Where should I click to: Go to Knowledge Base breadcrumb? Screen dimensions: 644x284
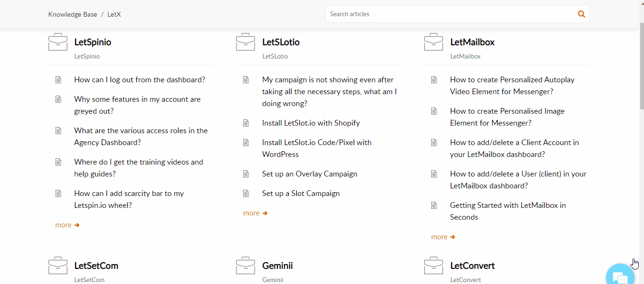73,14
